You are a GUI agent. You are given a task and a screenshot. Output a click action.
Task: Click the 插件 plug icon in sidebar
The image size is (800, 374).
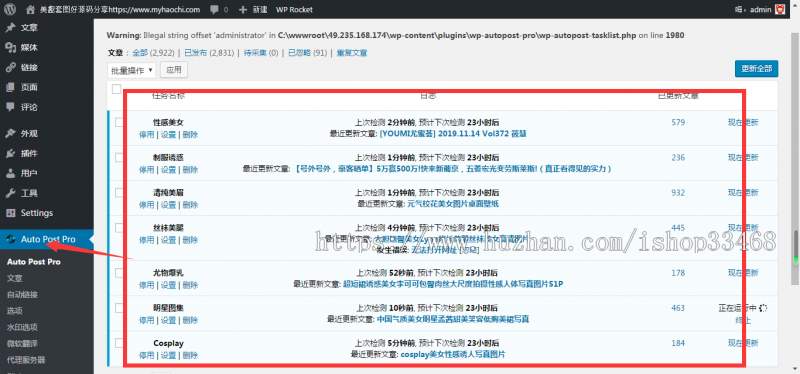[x=10, y=154]
